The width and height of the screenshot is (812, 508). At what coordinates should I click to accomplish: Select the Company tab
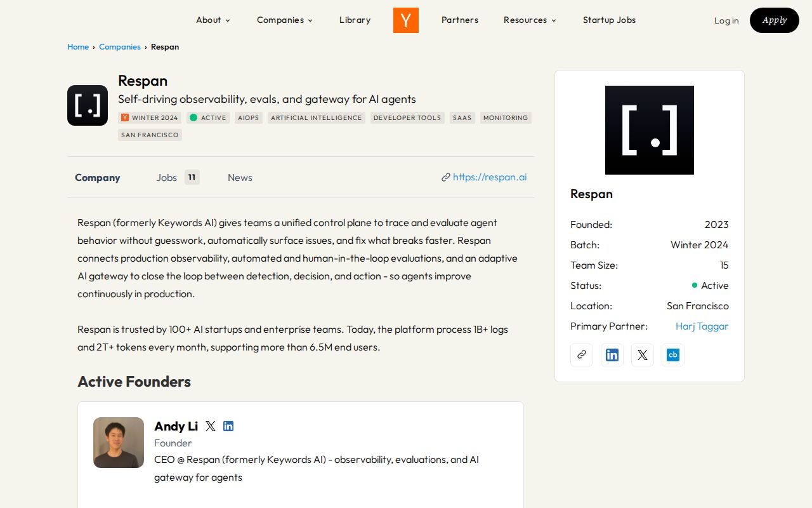[98, 178]
